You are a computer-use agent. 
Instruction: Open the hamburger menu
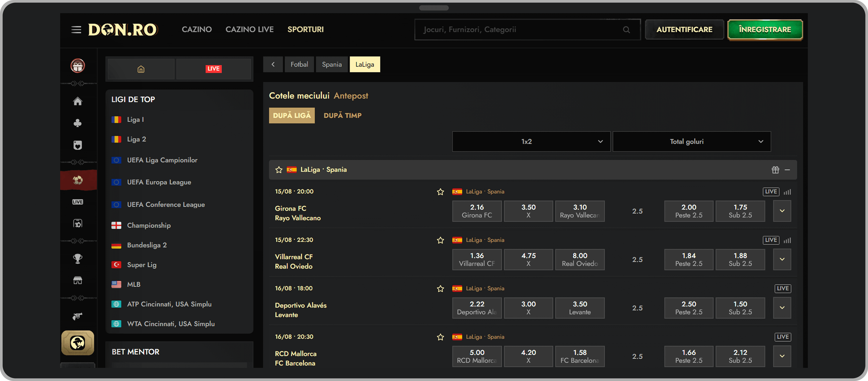pyautogui.click(x=76, y=30)
